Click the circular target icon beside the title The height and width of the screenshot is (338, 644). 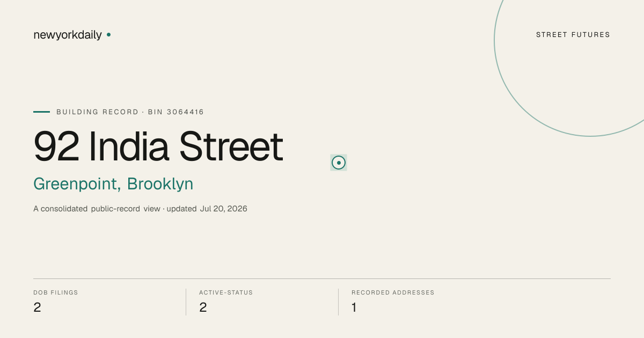(x=339, y=163)
